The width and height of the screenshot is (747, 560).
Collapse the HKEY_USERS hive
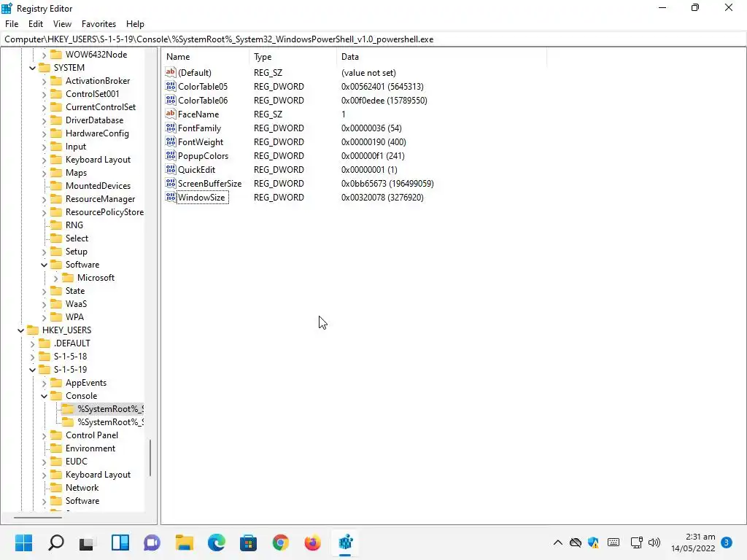pyautogui.click(x=20, y=330)
